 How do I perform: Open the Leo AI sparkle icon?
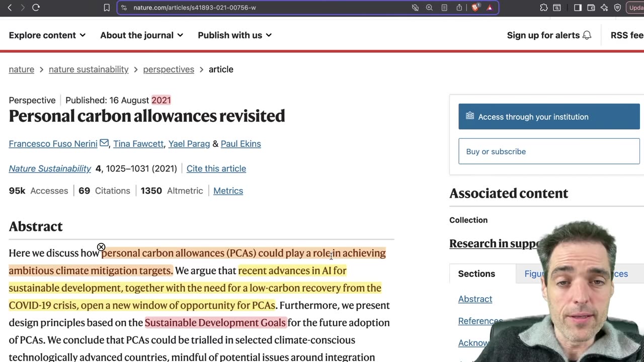tap(604, 8)
